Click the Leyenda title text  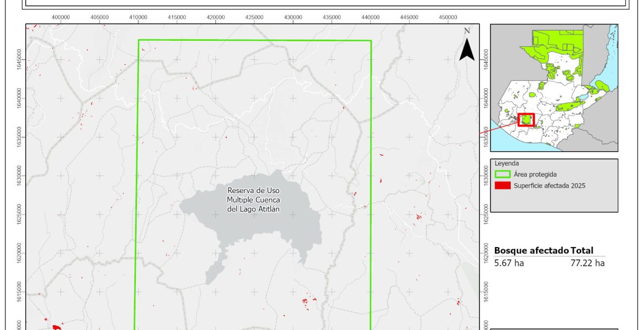coord(506,163)
